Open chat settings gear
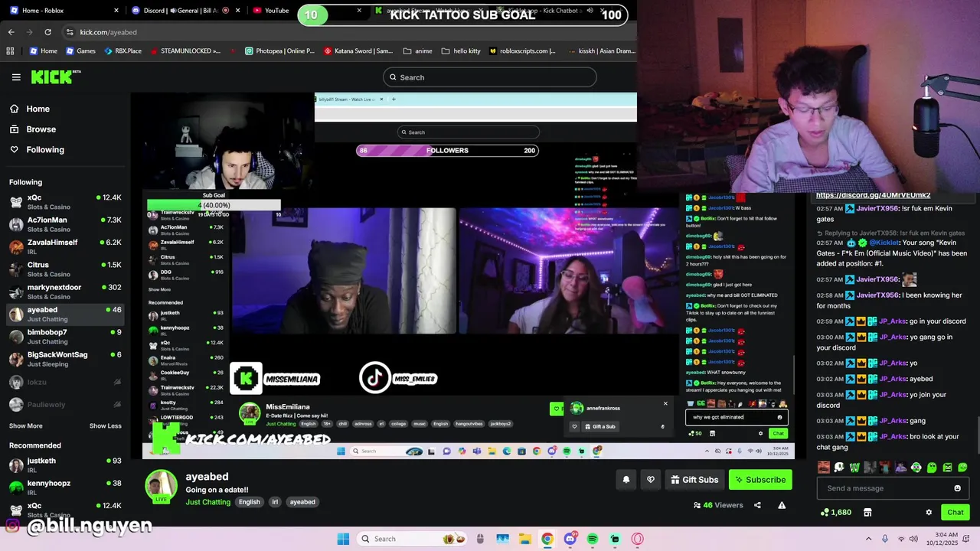980x551 pixels. [x=929, y=513]
